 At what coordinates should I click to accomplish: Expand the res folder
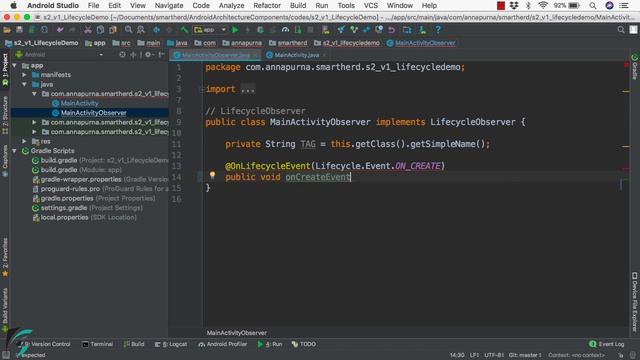tap(24, 141)
